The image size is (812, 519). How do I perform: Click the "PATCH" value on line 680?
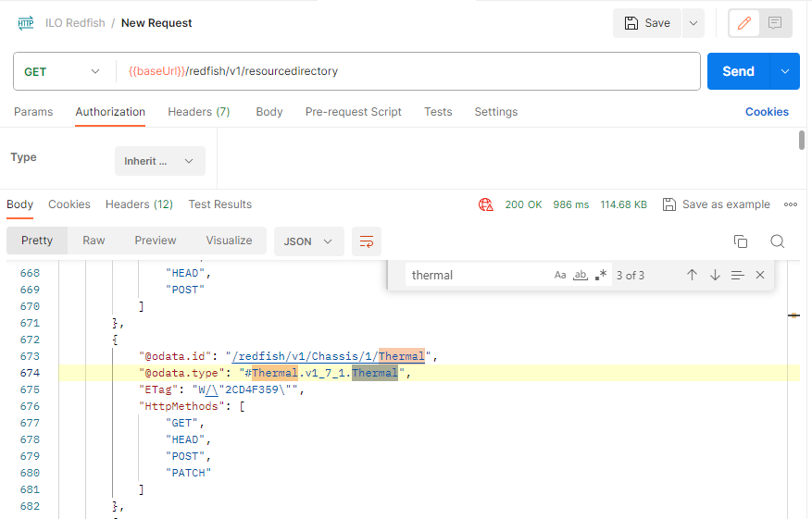189,473
